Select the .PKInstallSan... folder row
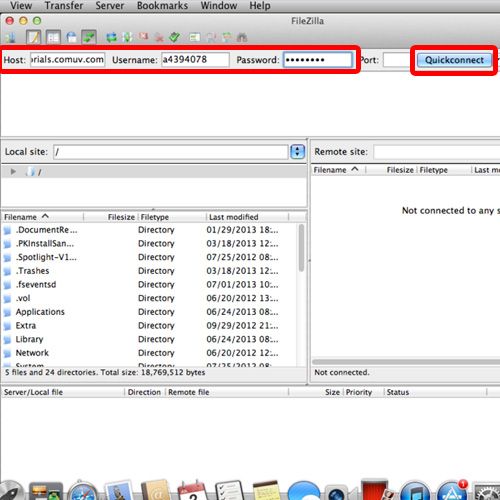Viewport: 500px width, 500px height. tap(149, 244)
